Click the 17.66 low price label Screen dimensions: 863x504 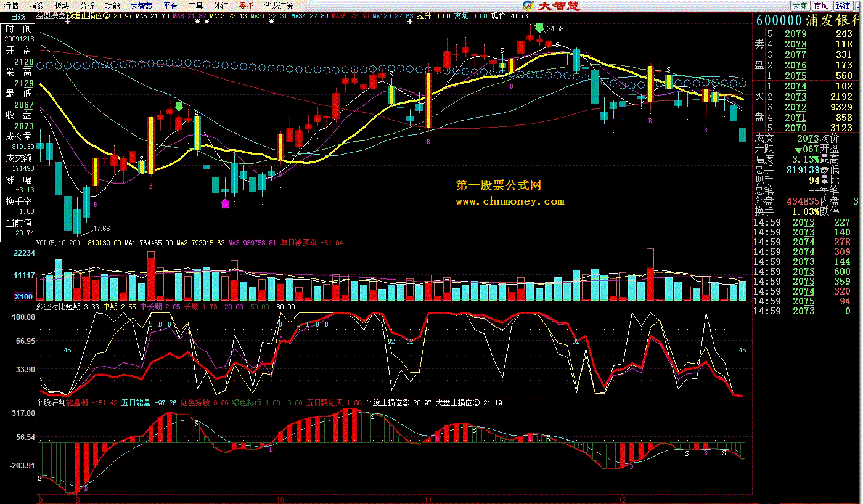click(101, 228)
